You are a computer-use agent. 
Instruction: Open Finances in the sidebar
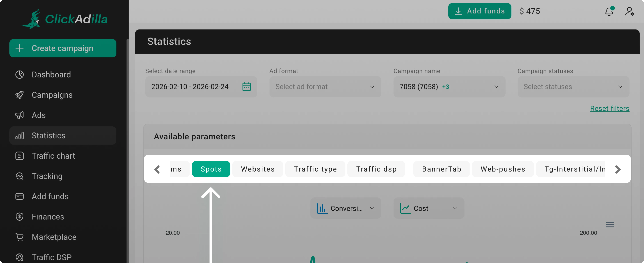coord(63,216)
